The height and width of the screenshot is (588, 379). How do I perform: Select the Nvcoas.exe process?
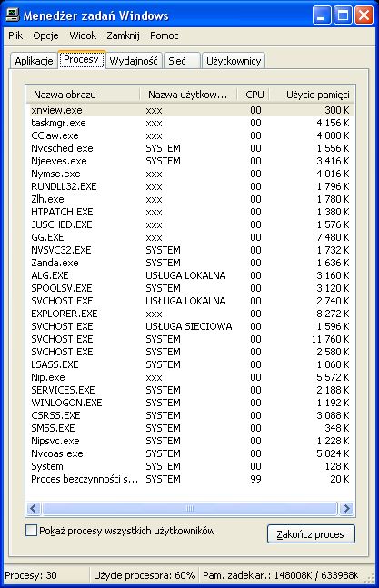[190, 454]
